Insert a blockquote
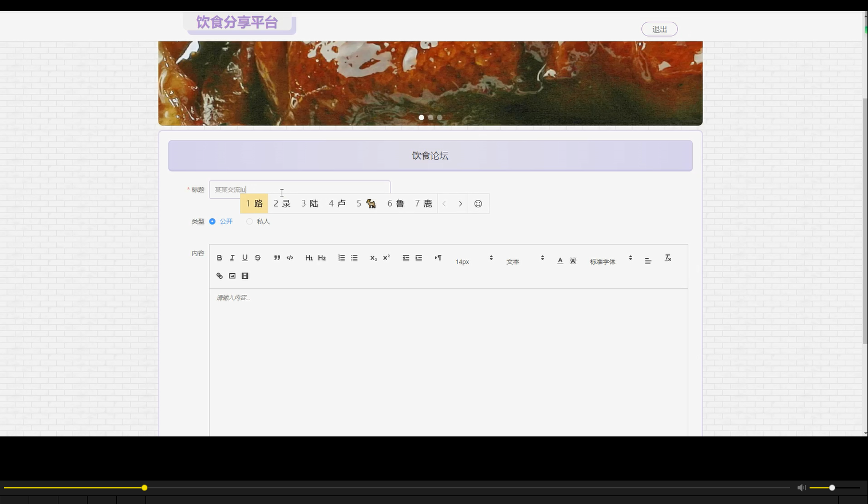This screenshot has width=868, height=504. click(x=277, y=257)
